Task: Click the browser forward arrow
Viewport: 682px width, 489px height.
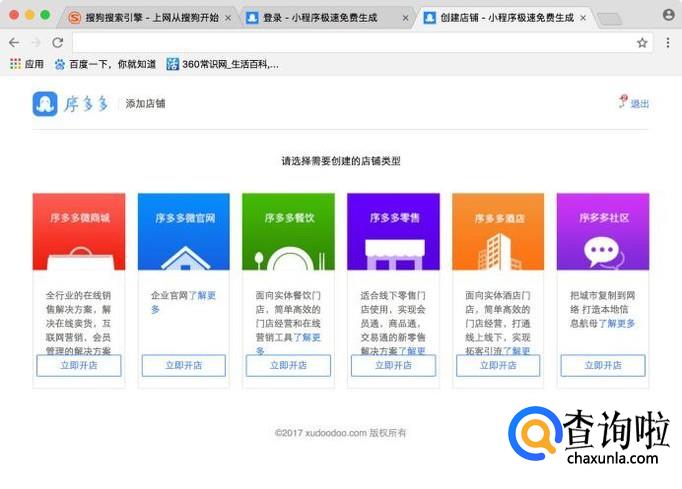Action: point(36,42)
